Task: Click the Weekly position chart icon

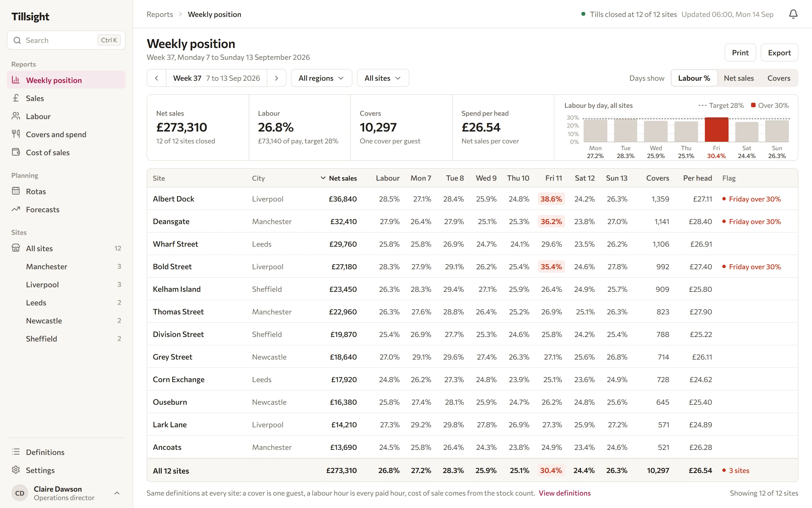Action: click(16, 80)
